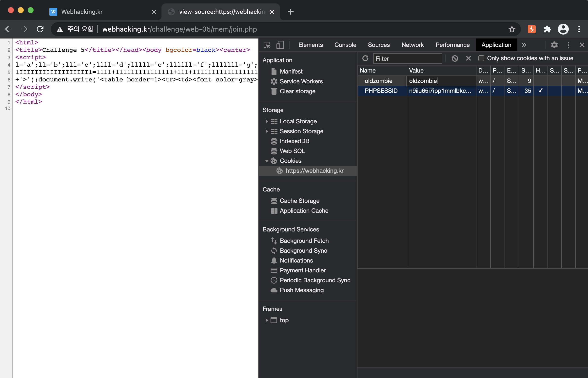This screenshot has height=378, width=588.
Task: Select the PHPSESSID cookie row
Action: tap(381, 91)
